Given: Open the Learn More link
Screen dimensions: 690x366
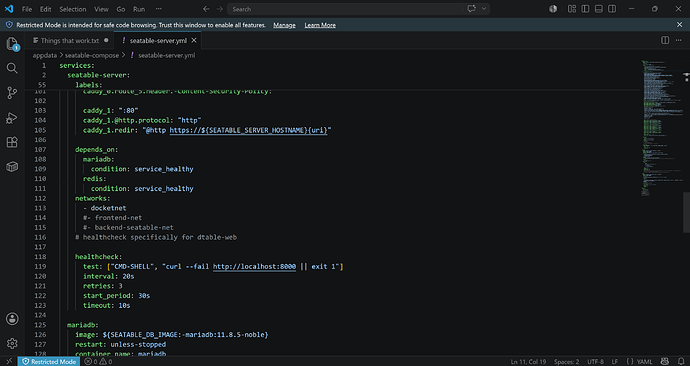Looking at the screenshot, I should point(320,25).
